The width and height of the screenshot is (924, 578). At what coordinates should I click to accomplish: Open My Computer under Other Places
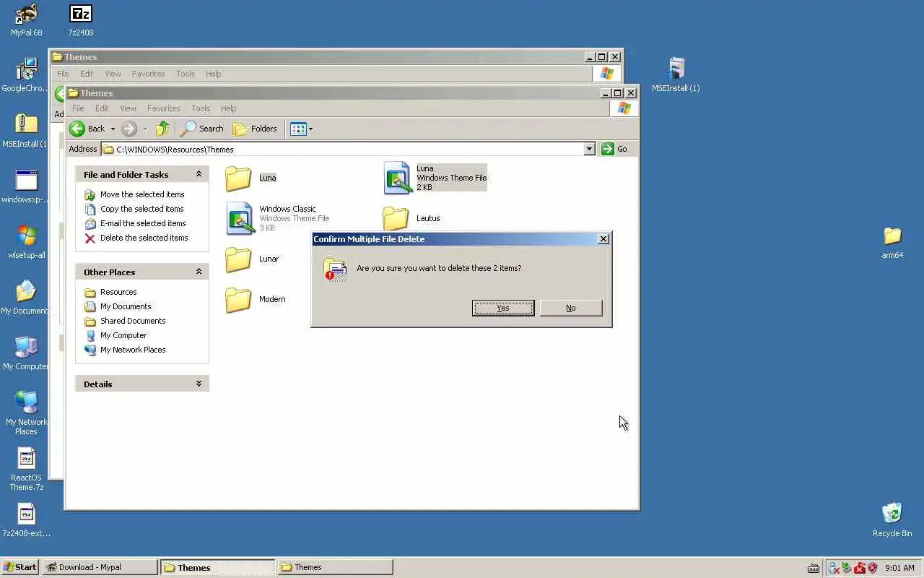pyautogui.click(x=123, y=335)
